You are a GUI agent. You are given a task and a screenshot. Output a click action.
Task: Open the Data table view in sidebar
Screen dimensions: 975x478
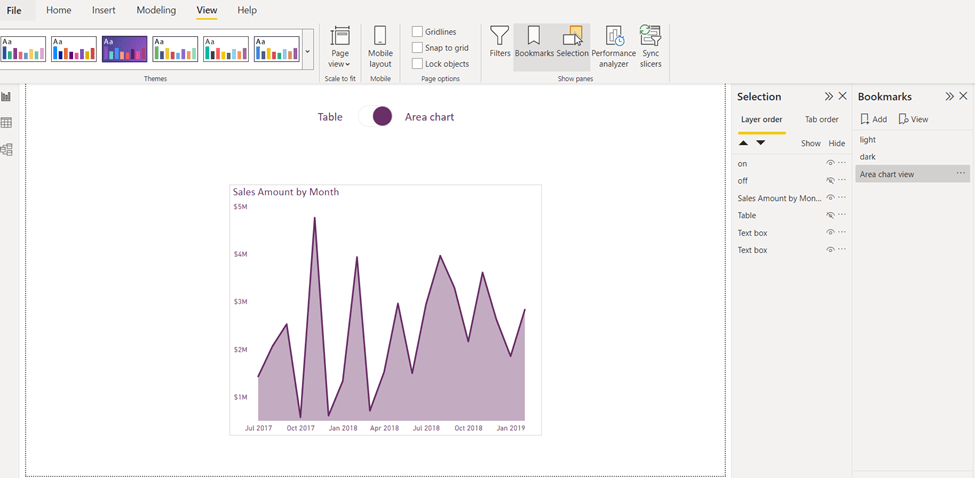click(7, 123)
